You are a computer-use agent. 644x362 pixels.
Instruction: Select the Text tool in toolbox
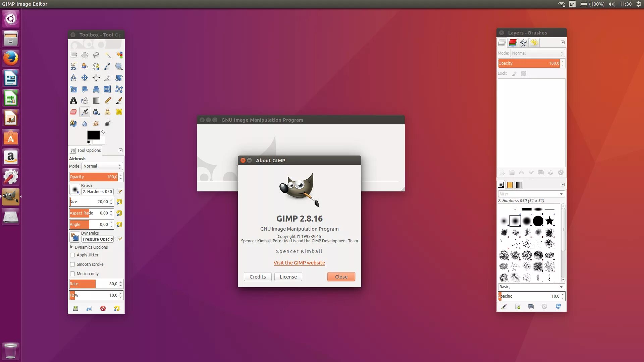(x=73, y=101)
